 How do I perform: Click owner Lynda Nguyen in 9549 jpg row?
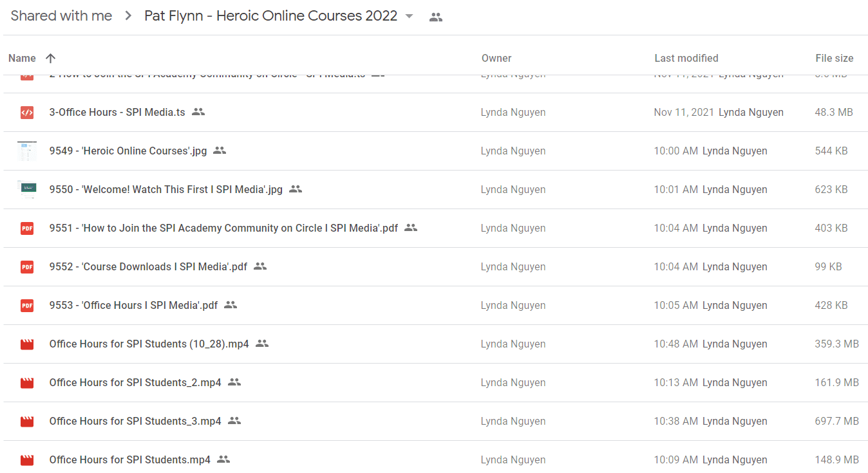coord(513,151)
